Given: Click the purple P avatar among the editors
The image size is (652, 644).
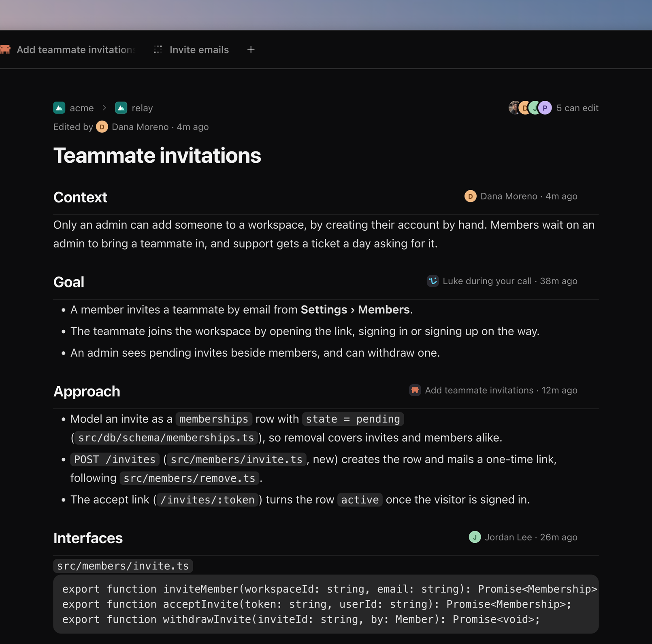Looking at the screenshot, I should (545, 108).
